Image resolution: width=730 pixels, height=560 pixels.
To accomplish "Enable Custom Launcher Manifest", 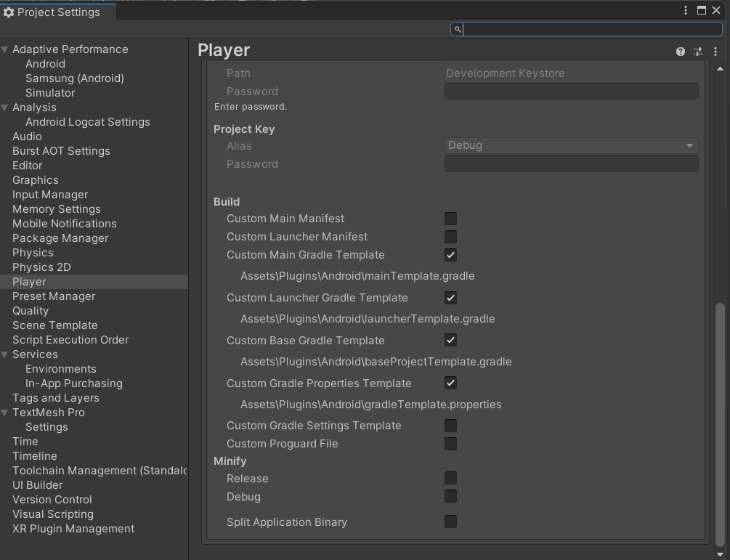I will [450, 236].
